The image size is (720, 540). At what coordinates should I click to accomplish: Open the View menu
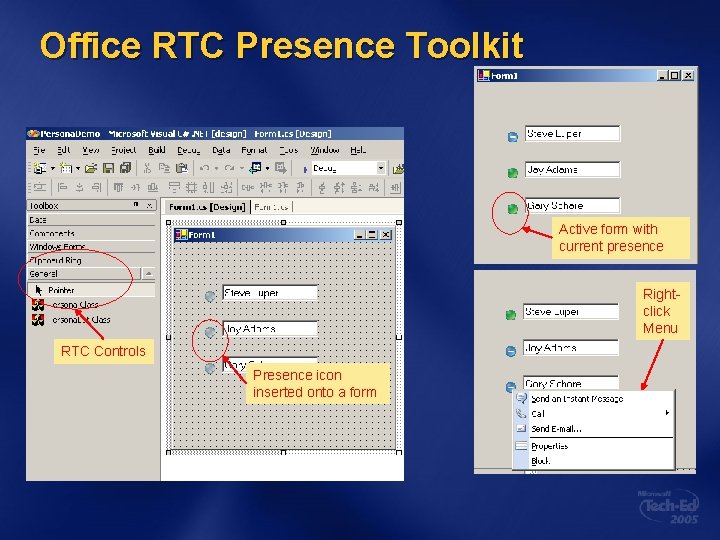[91, 150]
